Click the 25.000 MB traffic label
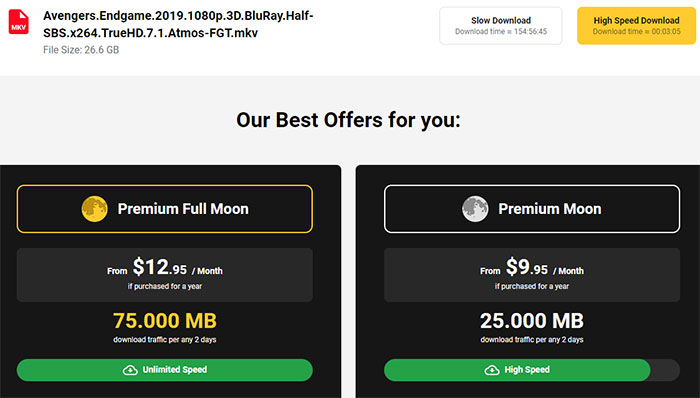This screenshot has height=398, width=700. click(x=532, y=321)
